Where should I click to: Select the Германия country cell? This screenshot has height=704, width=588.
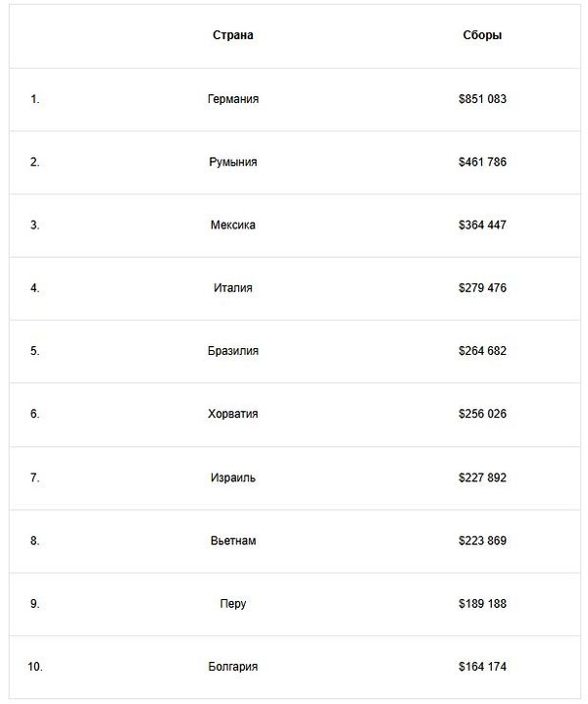[x=233, y=99]
